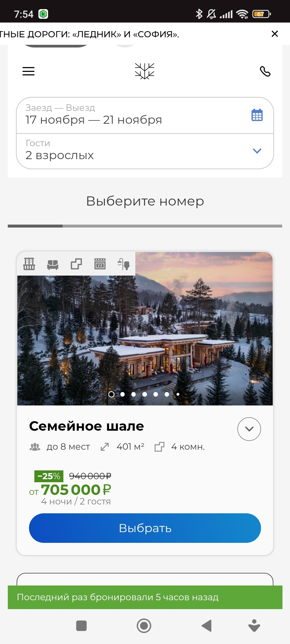Select the second photo carousel dot
Viewport: 290px width, 644px height.
pyautogui.click(x=122, y=394)
